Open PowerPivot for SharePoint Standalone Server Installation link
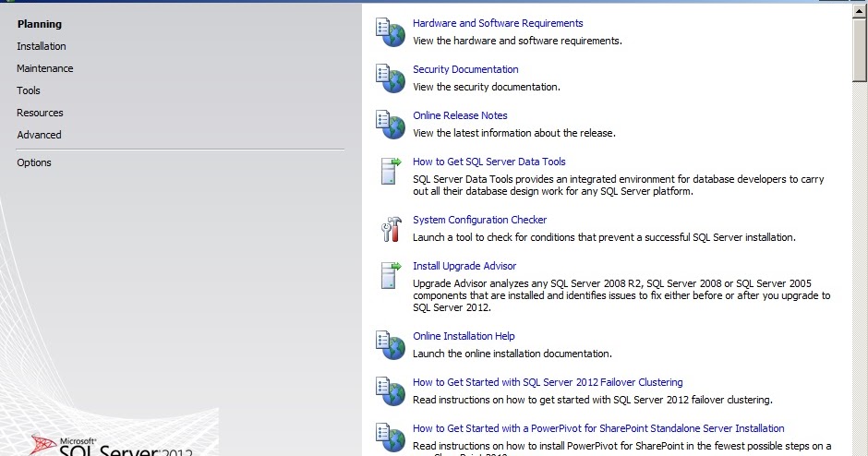This screenshot has height=456, width=868. click(x=598, y=428)
